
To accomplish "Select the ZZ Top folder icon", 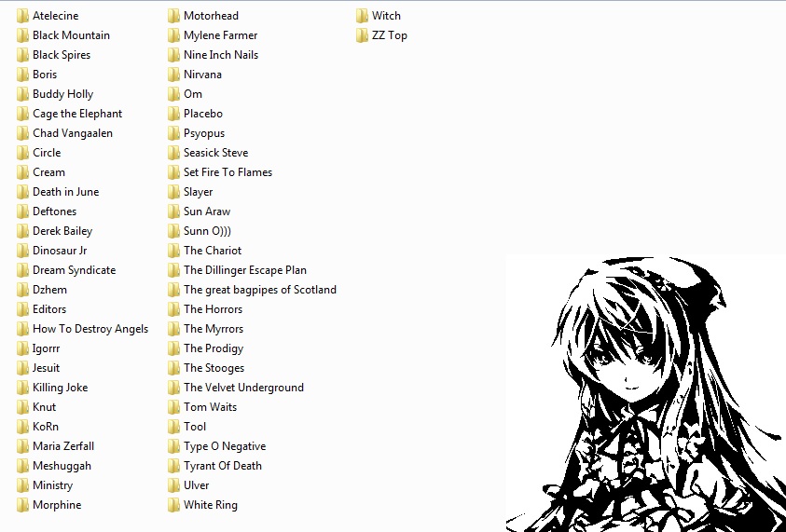I will click(363, 35).
